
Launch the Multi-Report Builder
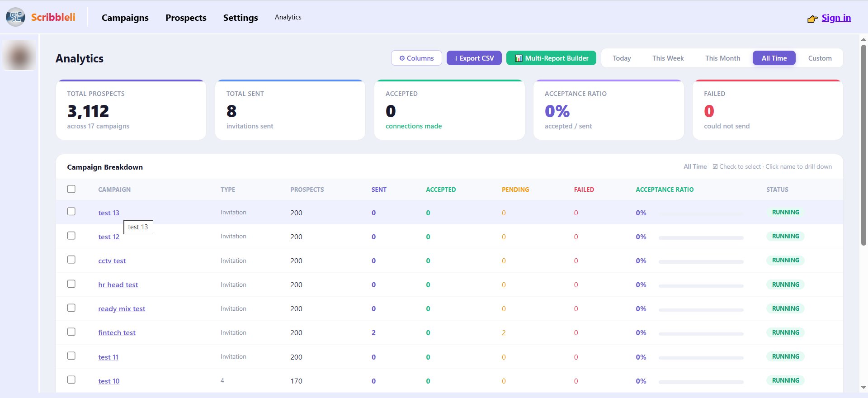pos(551,58)
